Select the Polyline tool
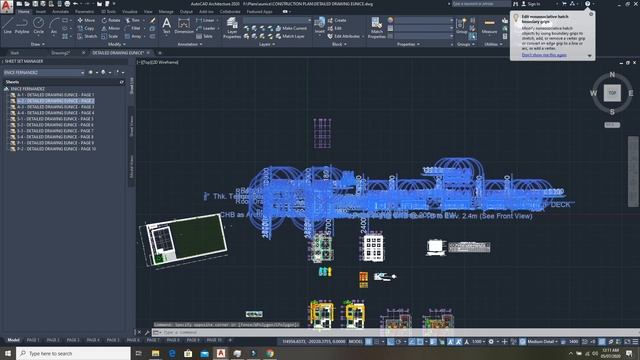Viewport: 640px width, 360px height. click(22, 25)
